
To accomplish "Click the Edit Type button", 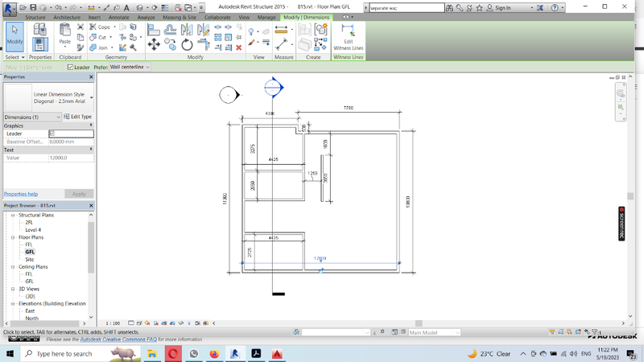I will pos(79,117).
